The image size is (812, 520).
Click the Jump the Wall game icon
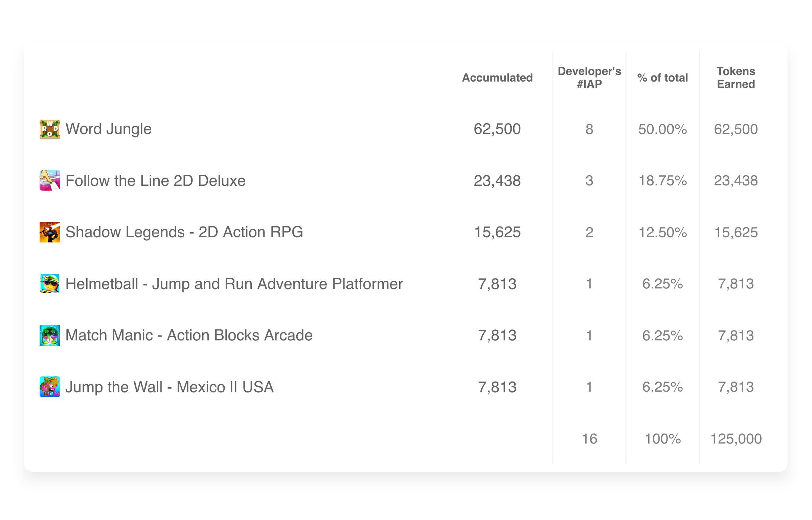point(50,387)
